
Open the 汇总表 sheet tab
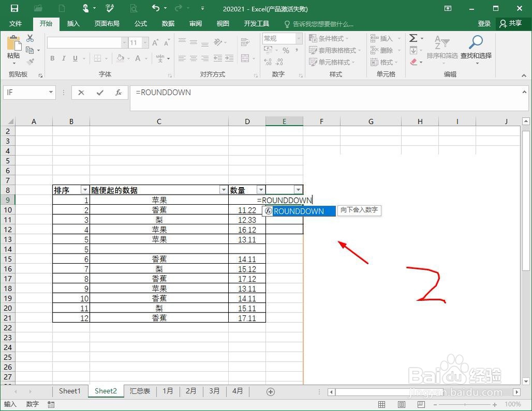[x=139, y=391]
